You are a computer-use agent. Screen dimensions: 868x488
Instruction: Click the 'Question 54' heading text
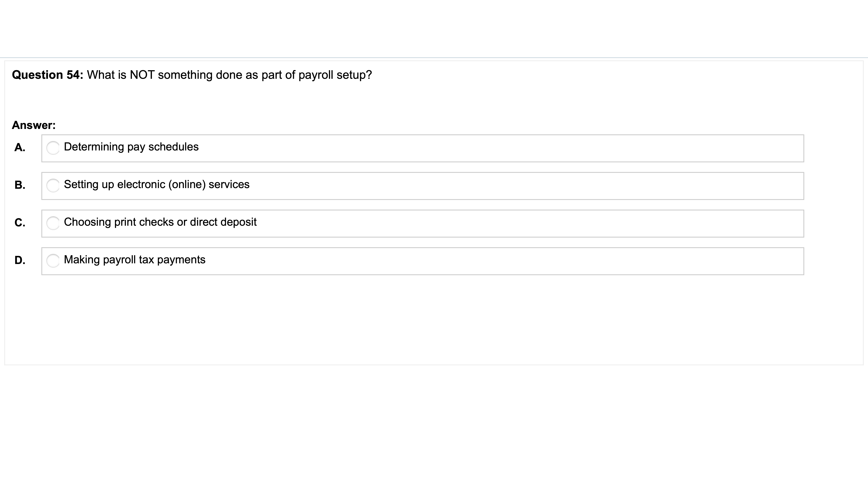(x=47, y=75)
